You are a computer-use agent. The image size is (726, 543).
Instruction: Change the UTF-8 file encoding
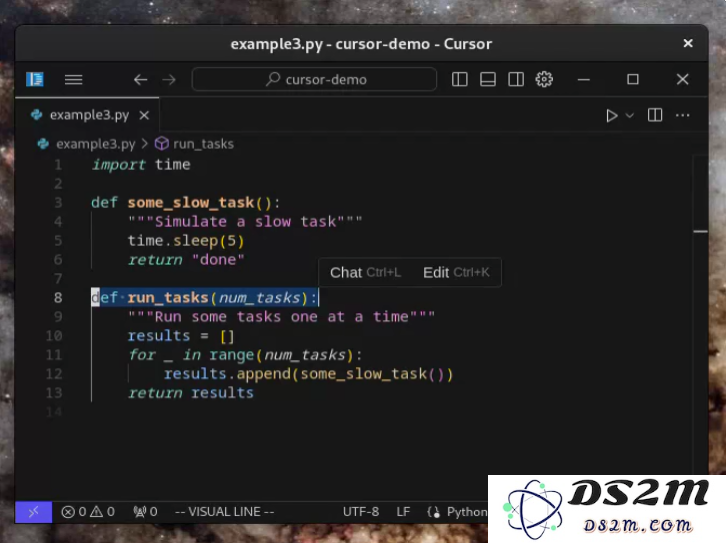pos(361,512)
